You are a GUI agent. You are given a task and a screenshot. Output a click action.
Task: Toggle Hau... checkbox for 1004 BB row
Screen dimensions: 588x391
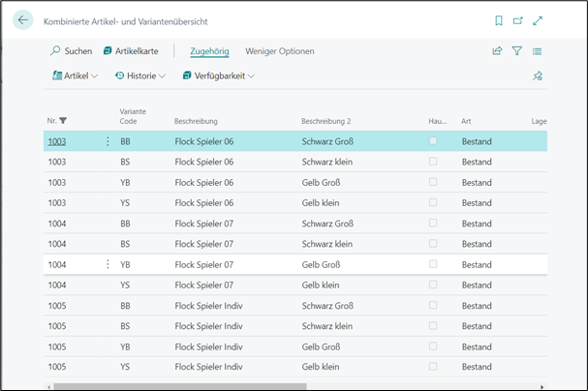[x=433, y=224]
